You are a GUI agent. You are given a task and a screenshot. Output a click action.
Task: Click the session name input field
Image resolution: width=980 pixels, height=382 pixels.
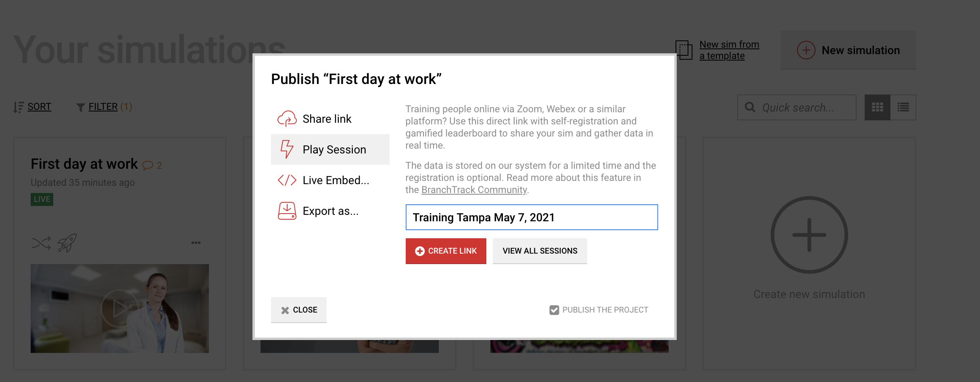pyautogui.click(x=532, y=217)
